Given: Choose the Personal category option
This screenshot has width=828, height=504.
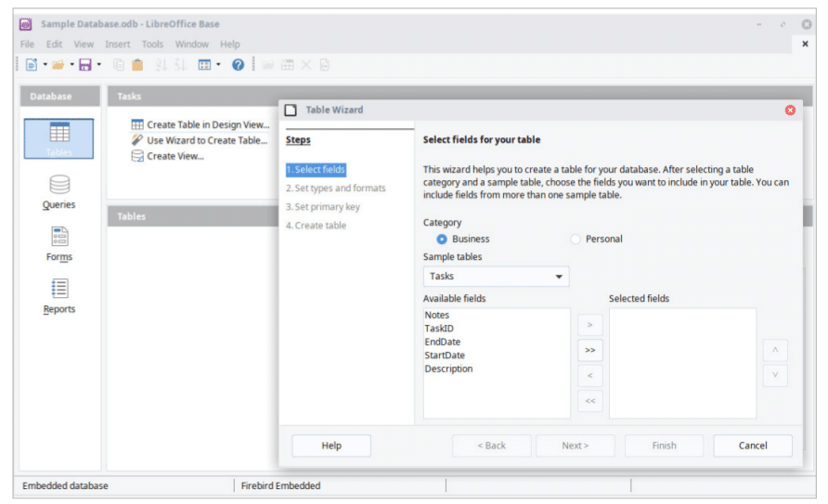Looking at the screenshot, I should click(576, 239).
